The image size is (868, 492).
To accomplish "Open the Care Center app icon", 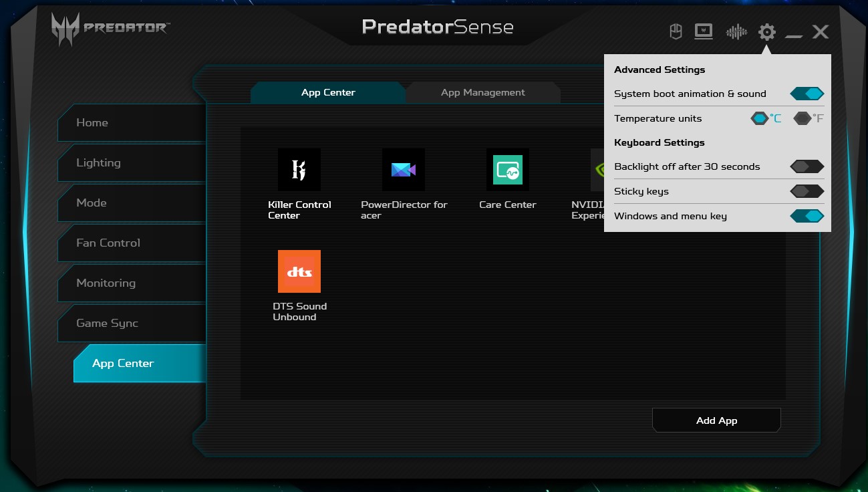I will (x=507, y=170).
